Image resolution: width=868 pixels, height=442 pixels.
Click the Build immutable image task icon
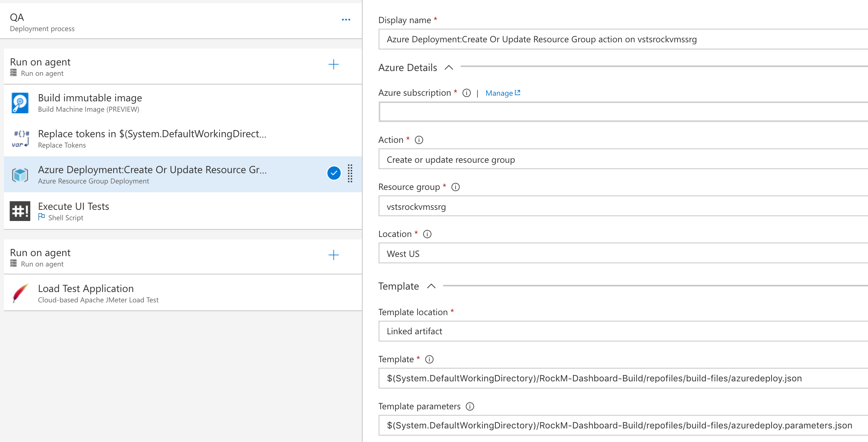pyautogui.click(x=20, y=103)
